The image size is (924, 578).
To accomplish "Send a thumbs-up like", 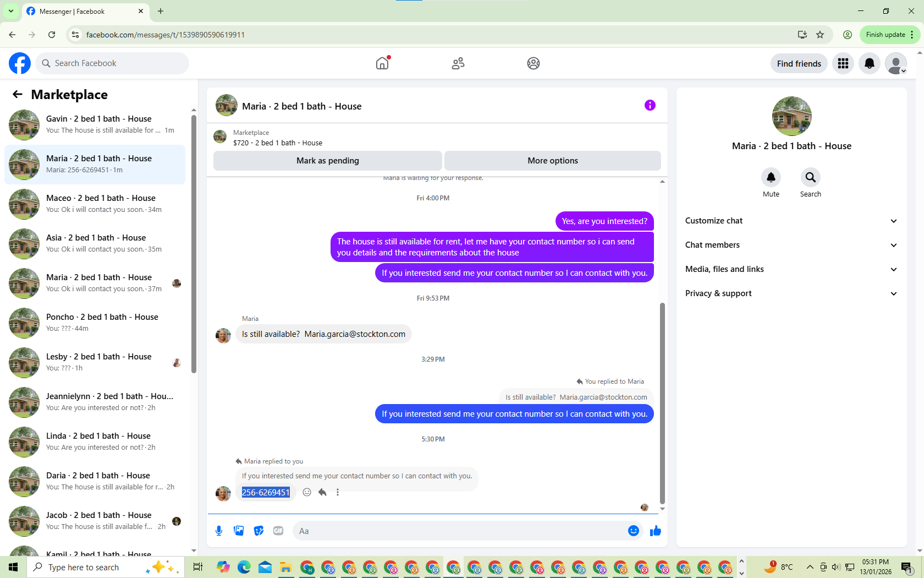I will [x=656, y=531].
